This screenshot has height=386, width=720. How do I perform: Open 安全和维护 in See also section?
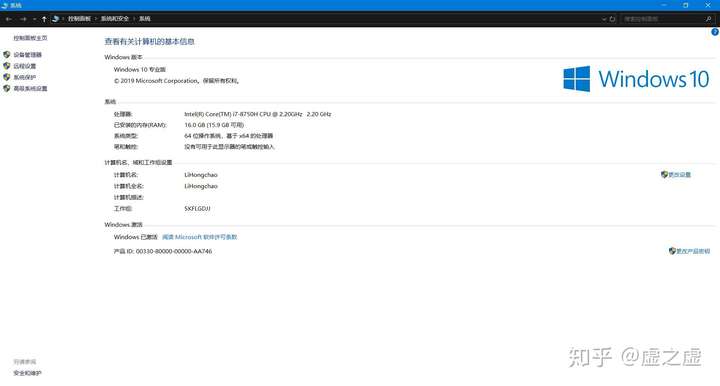[28, 373]
